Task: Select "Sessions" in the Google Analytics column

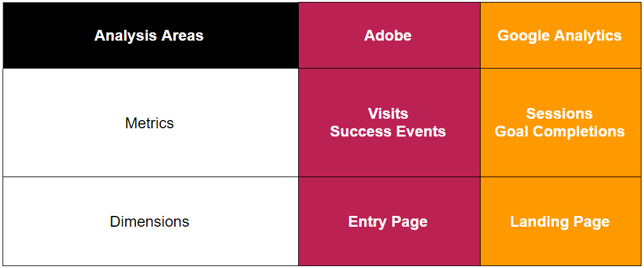Action: click(x=559, y=114)
